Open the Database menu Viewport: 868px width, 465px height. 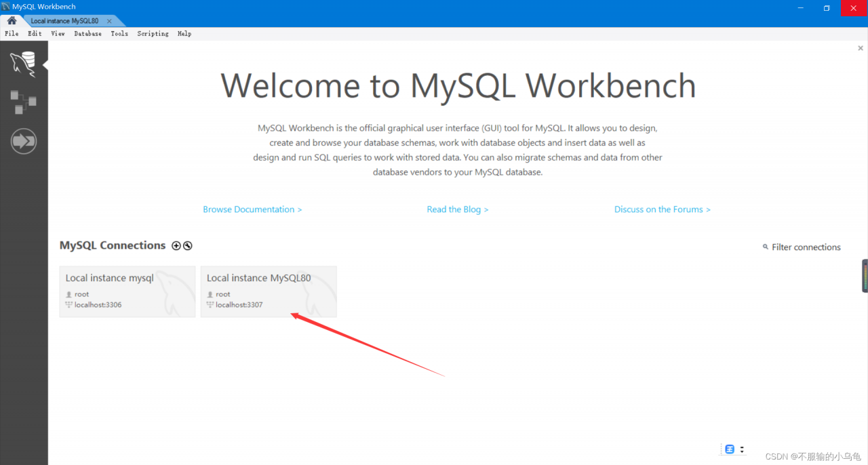87,33
